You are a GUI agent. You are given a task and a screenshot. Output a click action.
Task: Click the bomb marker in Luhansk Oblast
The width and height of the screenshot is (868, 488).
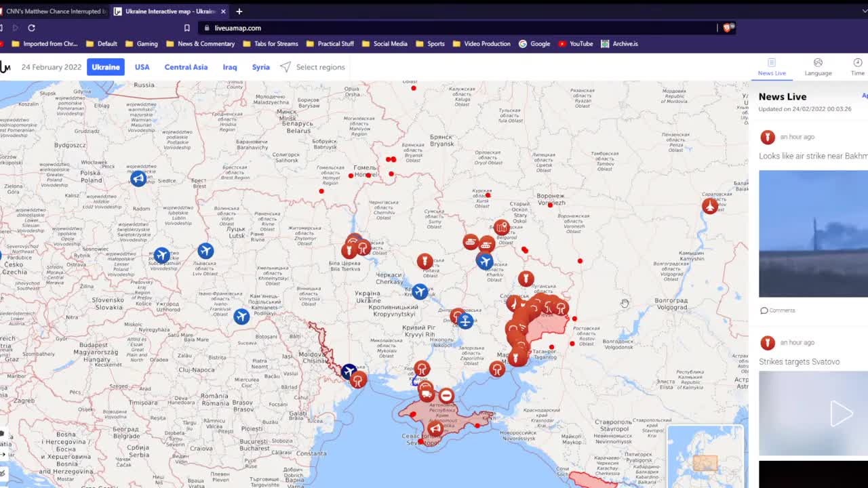pos(526,278)
